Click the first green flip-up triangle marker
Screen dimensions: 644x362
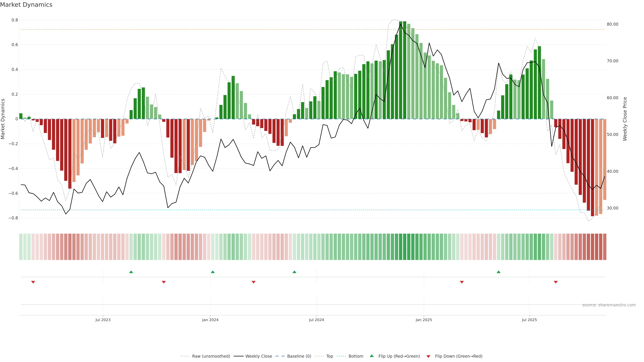pos(131,272)
